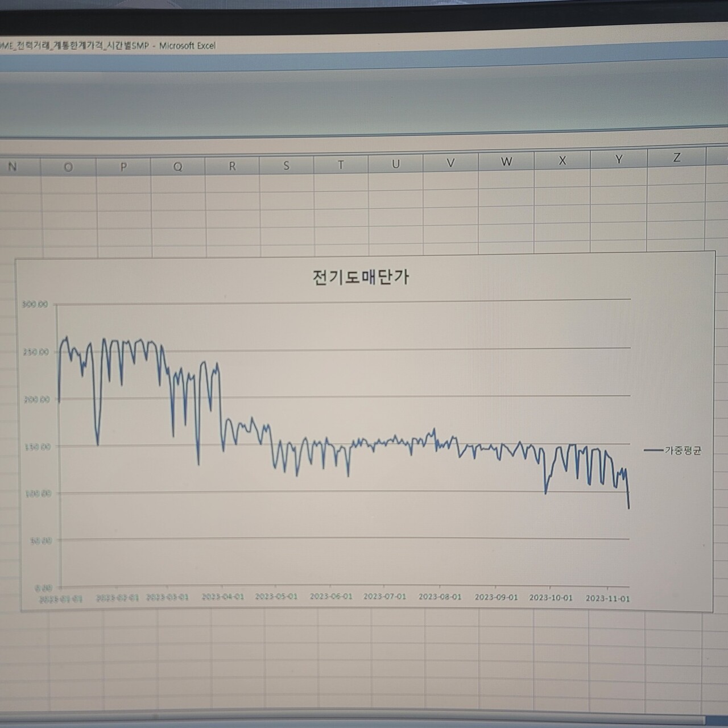Click the 2023-08-01 horizontal axis label

(440, 597)
